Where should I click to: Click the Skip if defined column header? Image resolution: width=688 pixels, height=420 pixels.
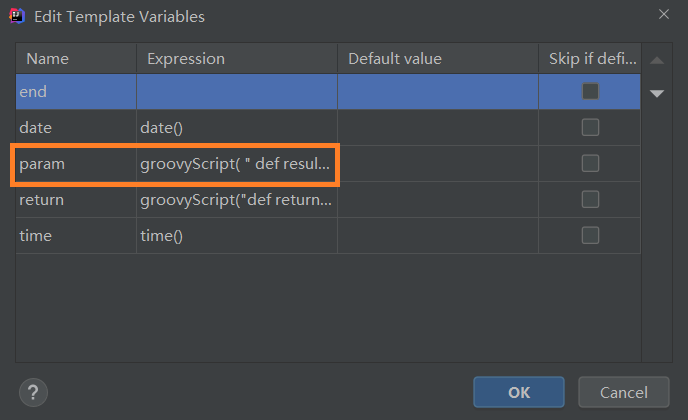tap(590, 58)
